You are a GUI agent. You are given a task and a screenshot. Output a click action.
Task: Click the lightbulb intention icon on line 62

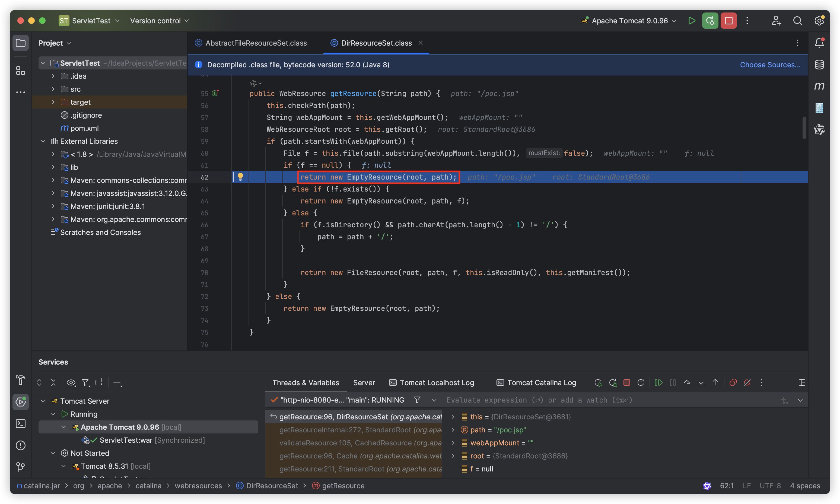240,177
